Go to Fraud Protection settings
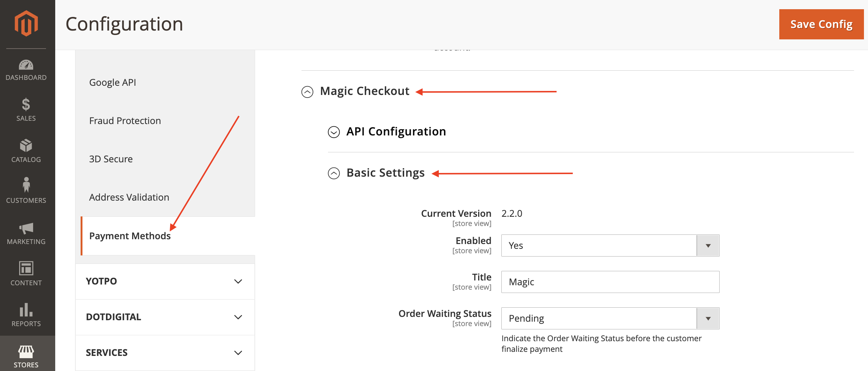 [x=125, y=121]
